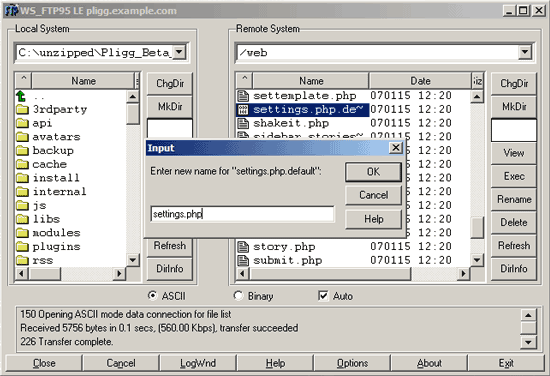
Task: Click the story.php file icon
Action: [x=243, y=247]
